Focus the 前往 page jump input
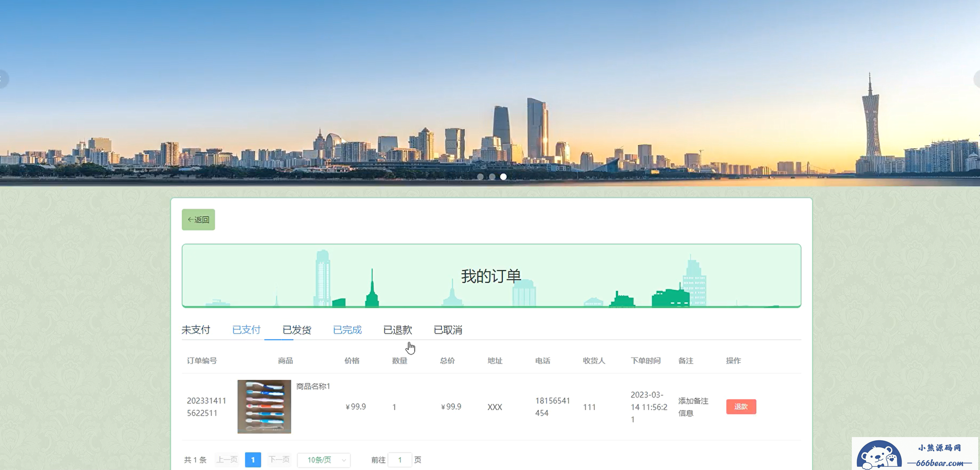980x470 pixels. pyautogui.click(x=400, y=460)
